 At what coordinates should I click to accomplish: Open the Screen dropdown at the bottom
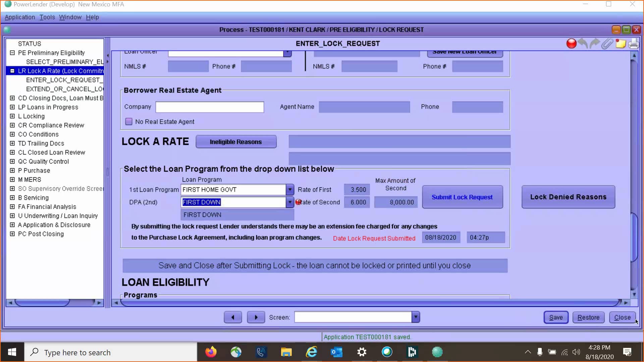click(x=416, y=317)
